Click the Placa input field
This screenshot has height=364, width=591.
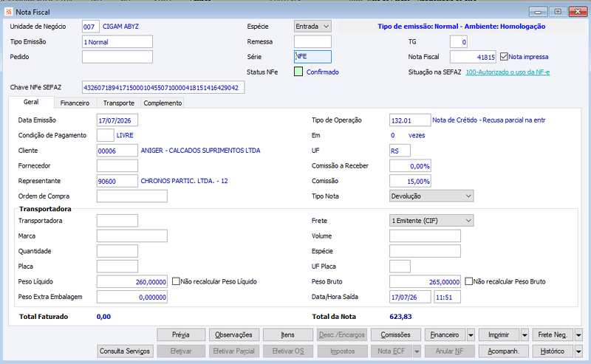pyautogui.click(x=117, y=266)
